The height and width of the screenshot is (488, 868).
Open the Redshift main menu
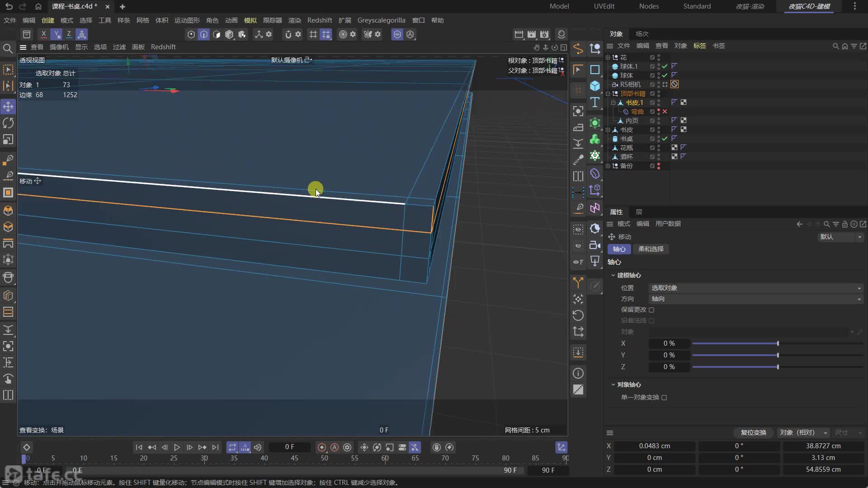320,20
